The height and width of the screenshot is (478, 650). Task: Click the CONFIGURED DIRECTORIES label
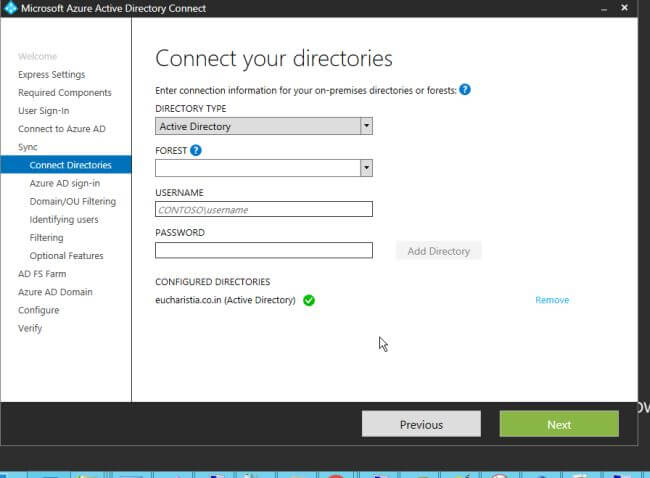[213, 282]
